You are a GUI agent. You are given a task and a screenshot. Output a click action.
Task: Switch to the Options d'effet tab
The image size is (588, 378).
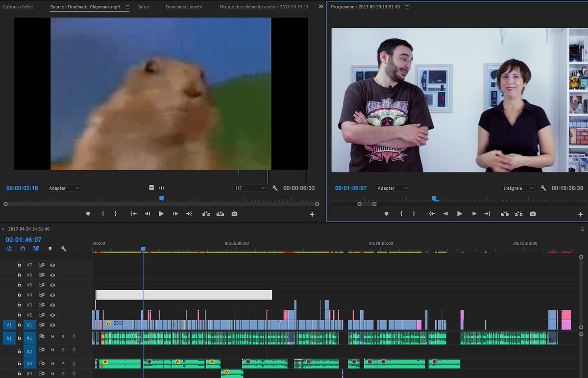18,7
